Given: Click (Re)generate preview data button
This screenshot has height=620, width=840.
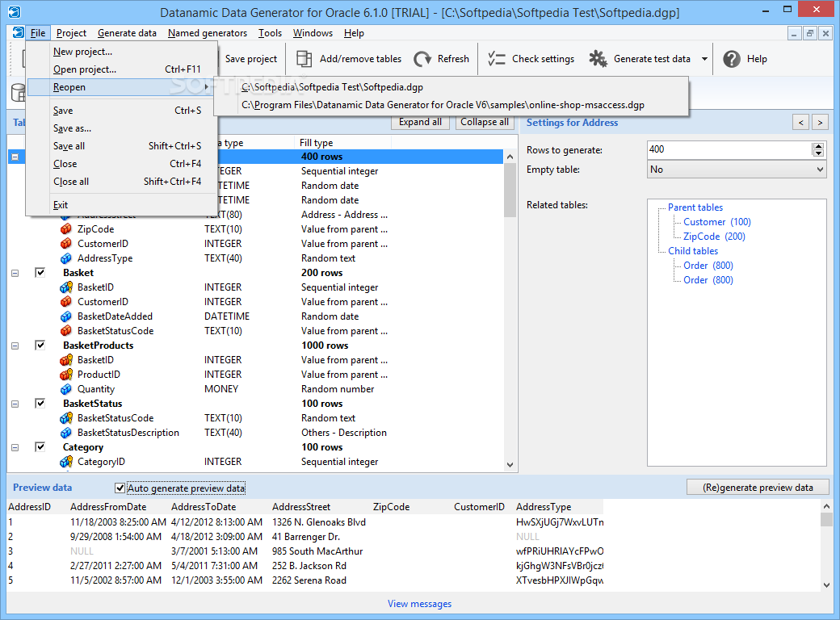Looking at the screenshot, I should tap(758, 488).
